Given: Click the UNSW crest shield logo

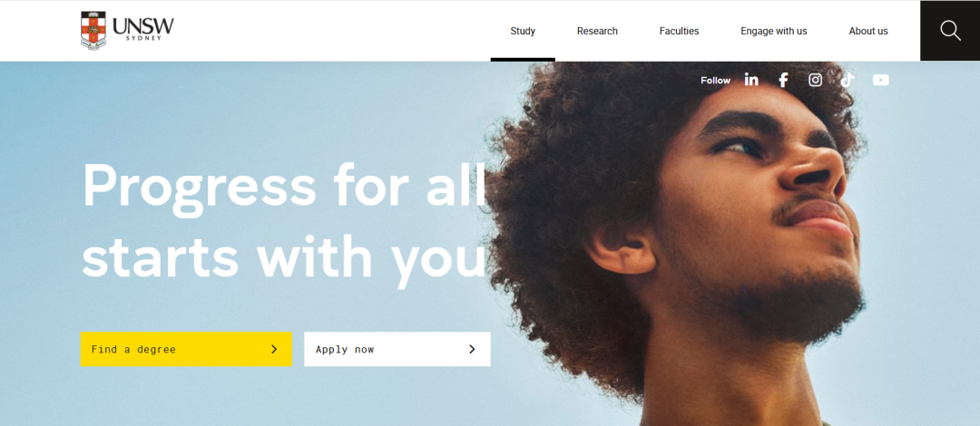Looking at the screenshot, I should pos(93,30).
